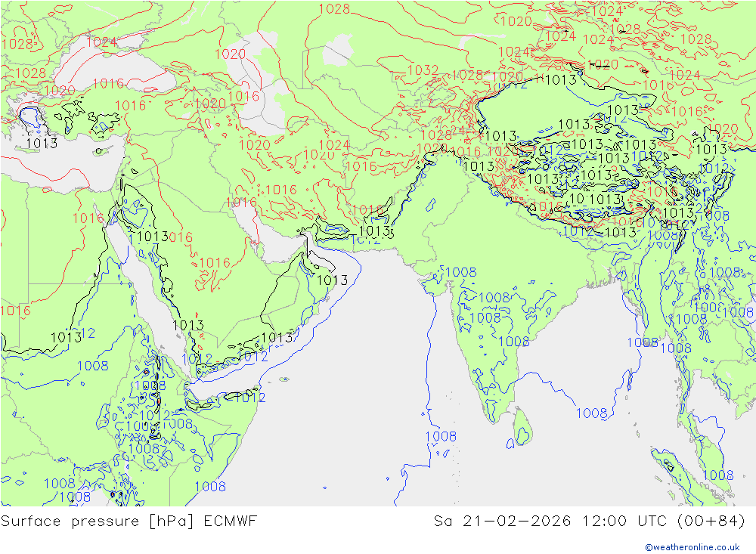Click the 1013 label off the Oman coast
The width and height of the screenshot is (756, 554).
click(332, 280)
